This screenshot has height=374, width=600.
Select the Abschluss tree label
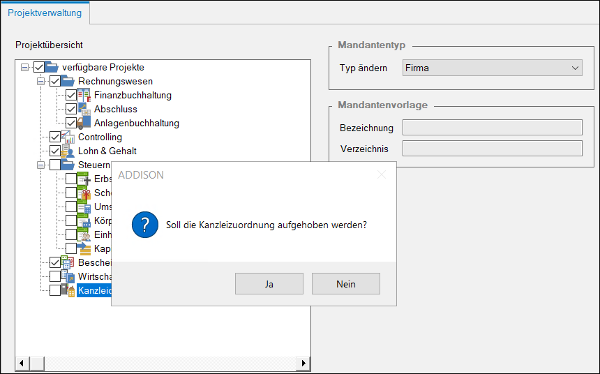(x=116, y=109)
